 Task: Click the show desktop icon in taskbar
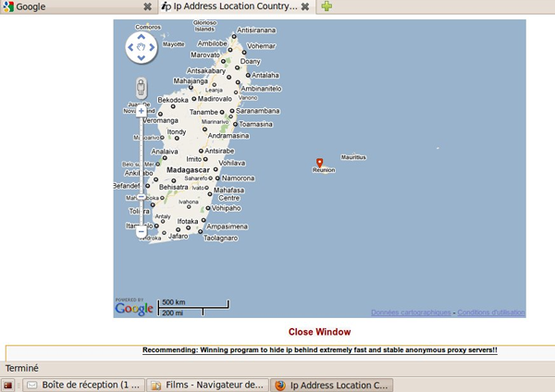click(7, 385)
